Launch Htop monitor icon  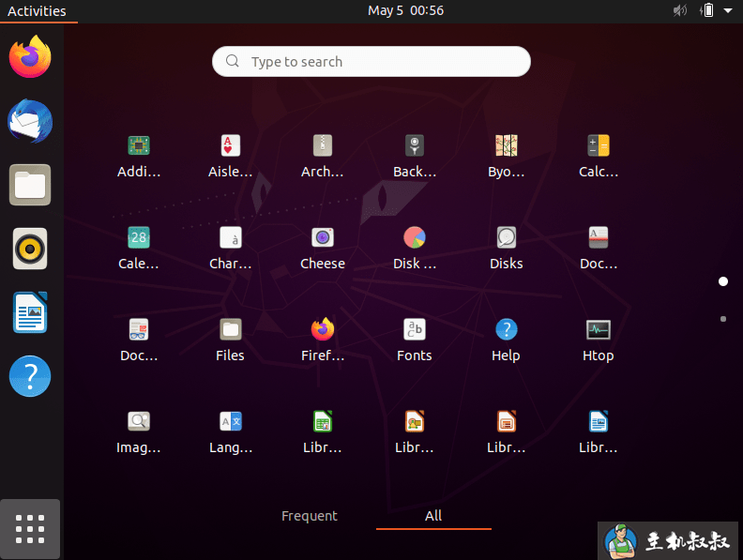pyautogui.click(x=599, y=330)
